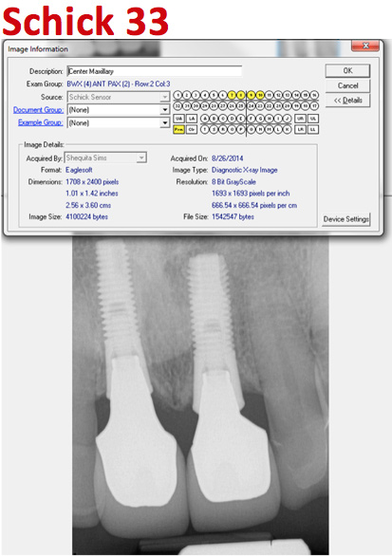Toggle the yellow Prm. button

[x=178, y=129]
